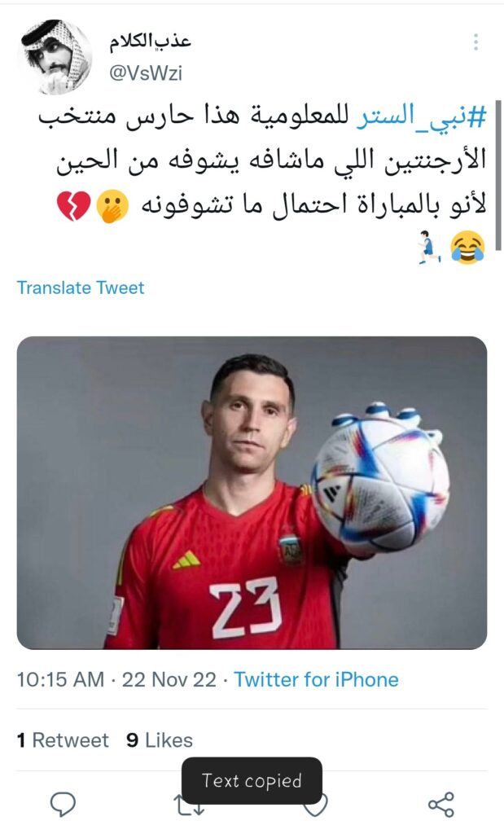Dismiss the Text copied toast
The height and width of the screenshot is (834, 504).
pyautogui.click(x=252, y=781)
